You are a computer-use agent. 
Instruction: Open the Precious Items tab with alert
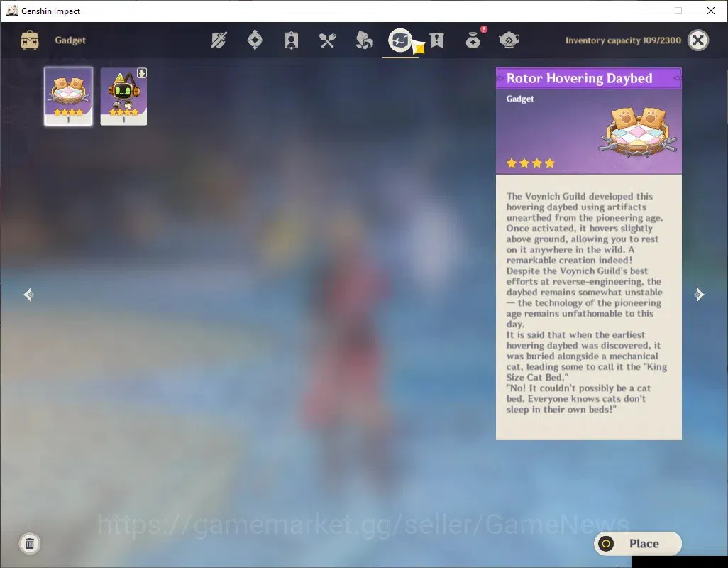[473, 40]
